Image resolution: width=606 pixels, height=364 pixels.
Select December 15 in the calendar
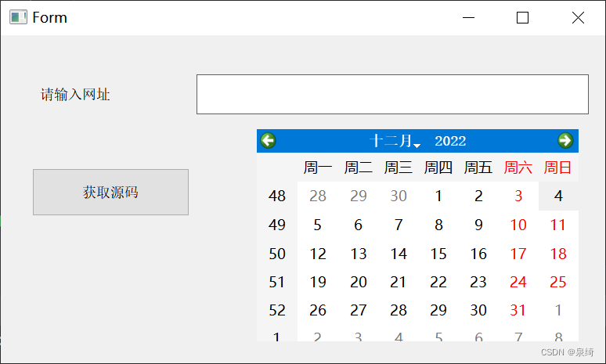pos(438,254)
